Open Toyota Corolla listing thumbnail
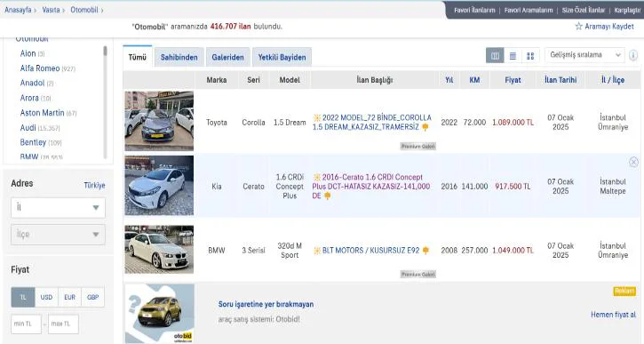 [159, 121]
